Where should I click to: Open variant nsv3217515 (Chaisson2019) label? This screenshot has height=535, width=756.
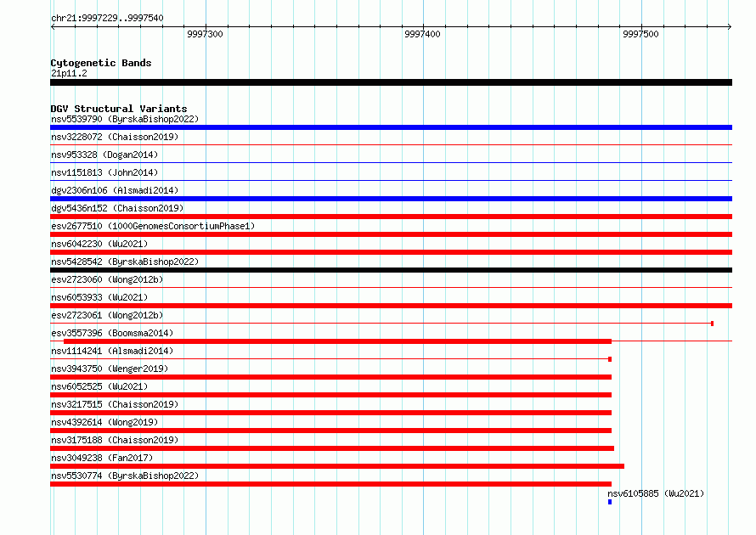coord(115,404)
